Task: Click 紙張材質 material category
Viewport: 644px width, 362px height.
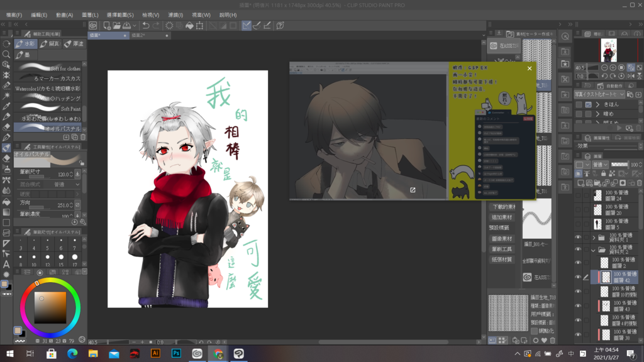Action: pyautogui.click(x=502, y=260)
